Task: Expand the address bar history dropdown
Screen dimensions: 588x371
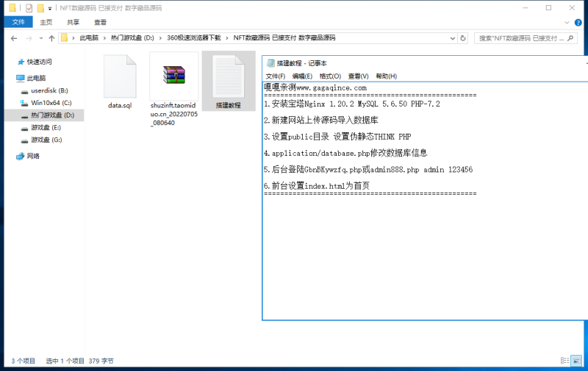Action: (x=453, y=38)
